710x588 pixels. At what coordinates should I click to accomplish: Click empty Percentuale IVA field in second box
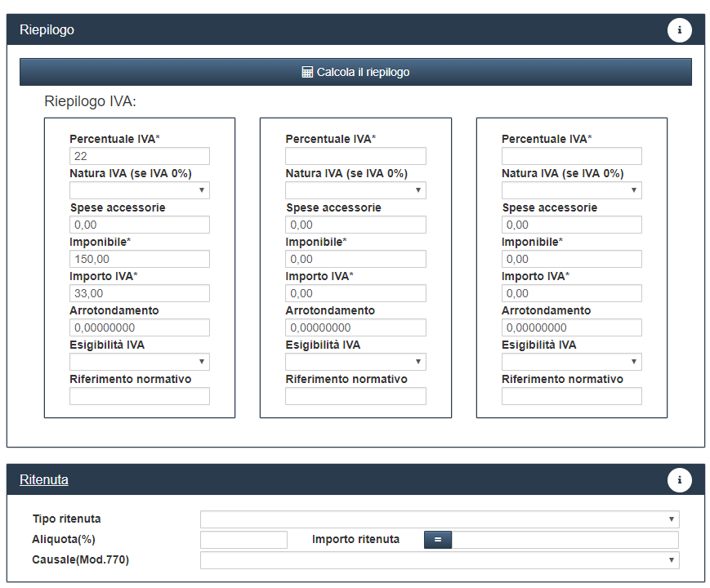click(x=355, y=156)
